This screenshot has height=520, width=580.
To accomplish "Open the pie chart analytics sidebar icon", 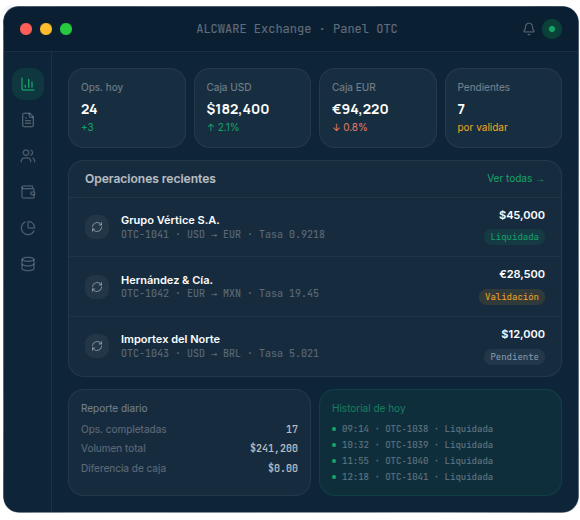I will (28, 228).
